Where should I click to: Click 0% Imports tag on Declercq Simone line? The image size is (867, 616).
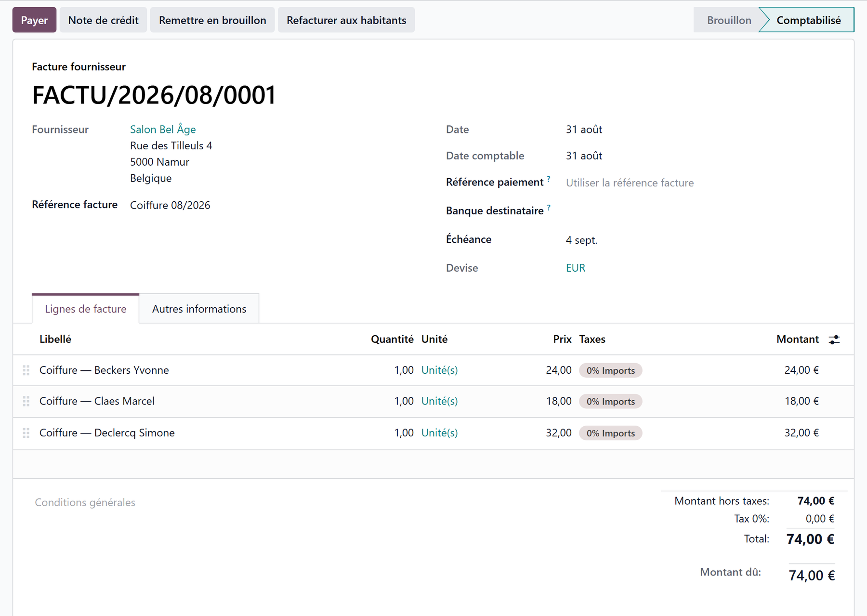(x=610, y=433)
